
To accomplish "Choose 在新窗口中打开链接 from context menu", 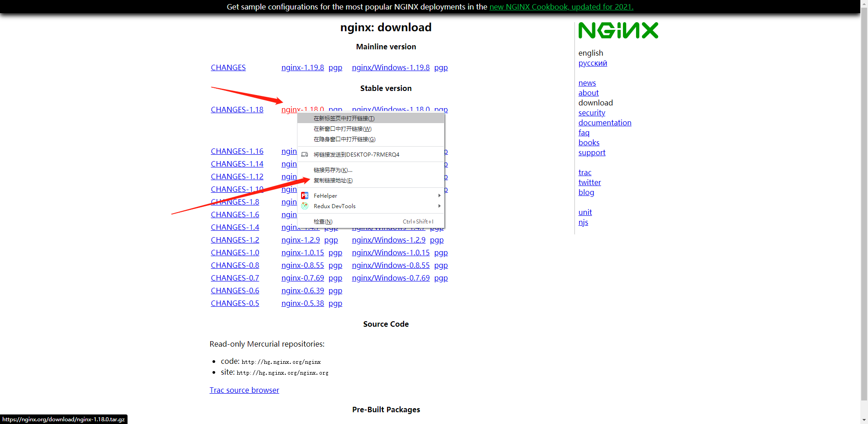I will (x=371, y=129).
